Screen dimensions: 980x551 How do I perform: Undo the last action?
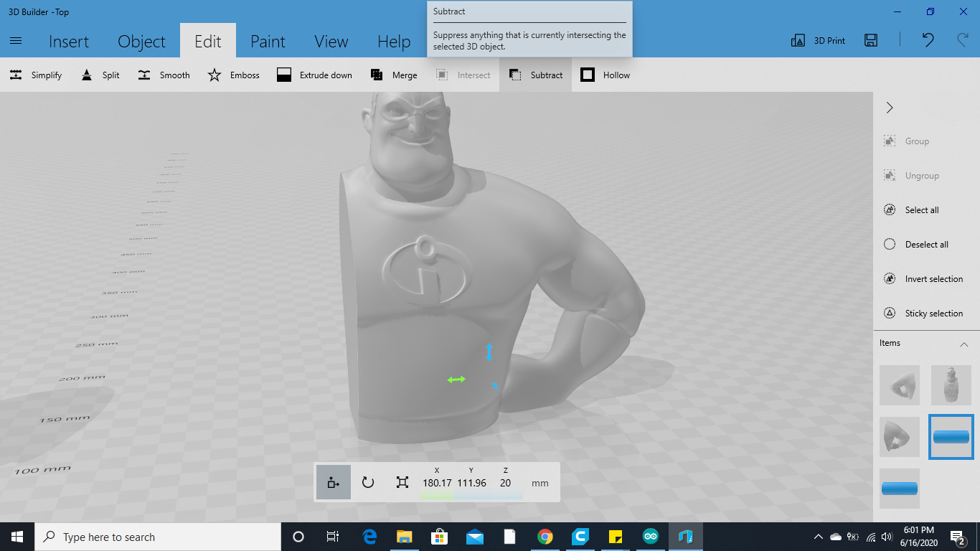927,41
